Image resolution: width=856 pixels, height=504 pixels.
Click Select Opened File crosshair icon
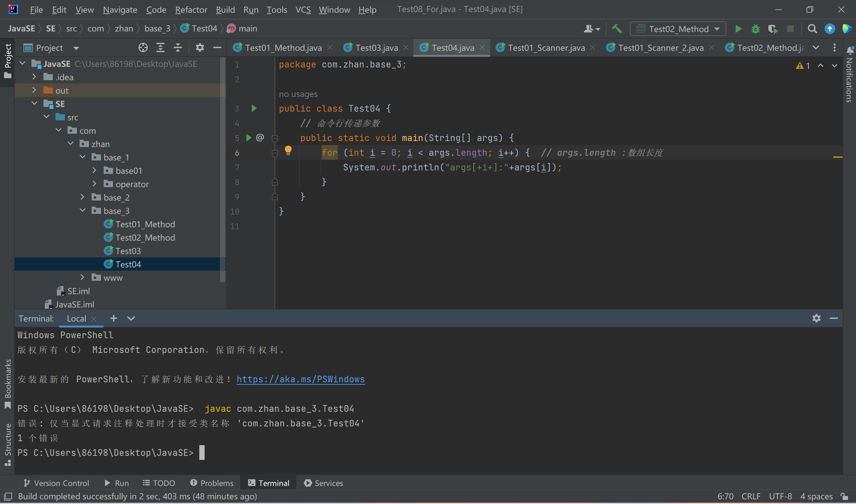click(x=143, y=47)
